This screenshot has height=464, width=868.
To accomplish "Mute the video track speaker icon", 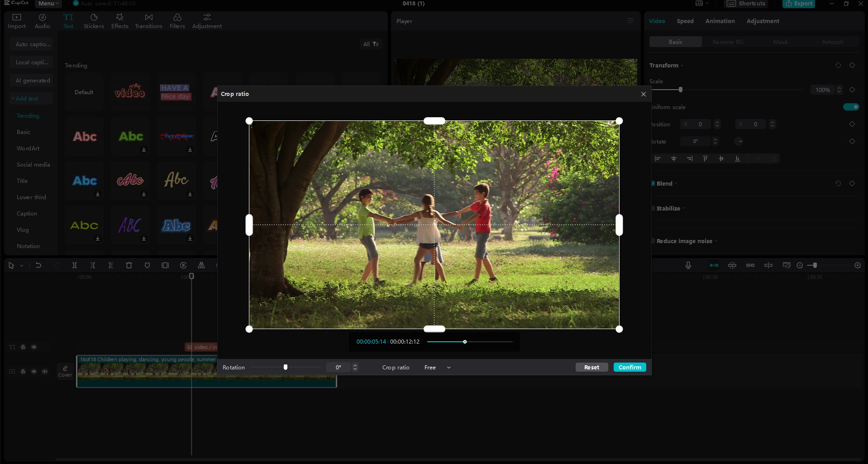I will tap(45, 371).
